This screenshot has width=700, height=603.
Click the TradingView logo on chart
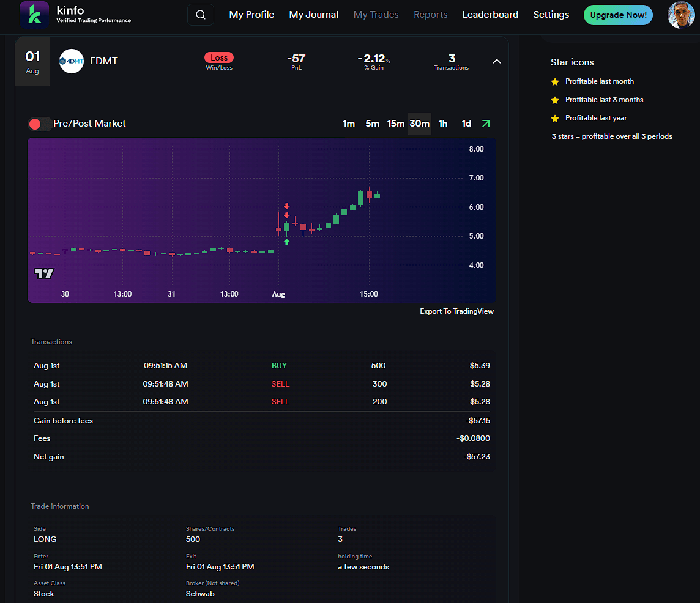coord(44,273)
